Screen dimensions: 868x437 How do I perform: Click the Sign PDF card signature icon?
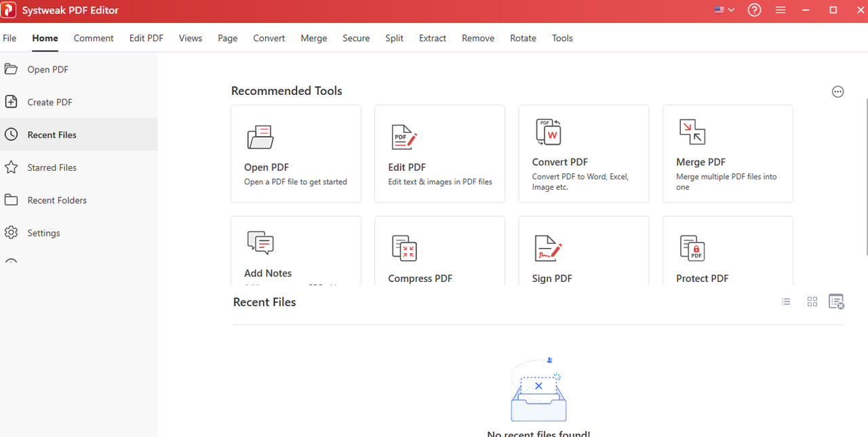click(x=549, y=249)
